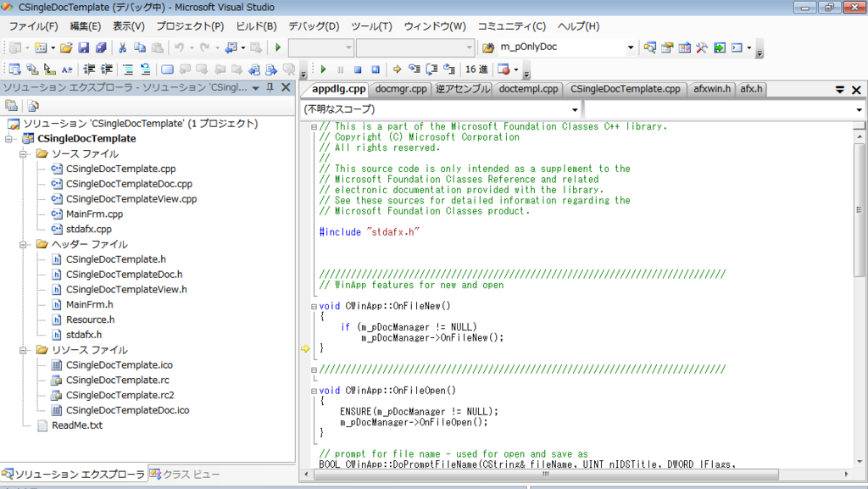
Task: Click the Display Quick Info icon
Action: click(49, 69)
